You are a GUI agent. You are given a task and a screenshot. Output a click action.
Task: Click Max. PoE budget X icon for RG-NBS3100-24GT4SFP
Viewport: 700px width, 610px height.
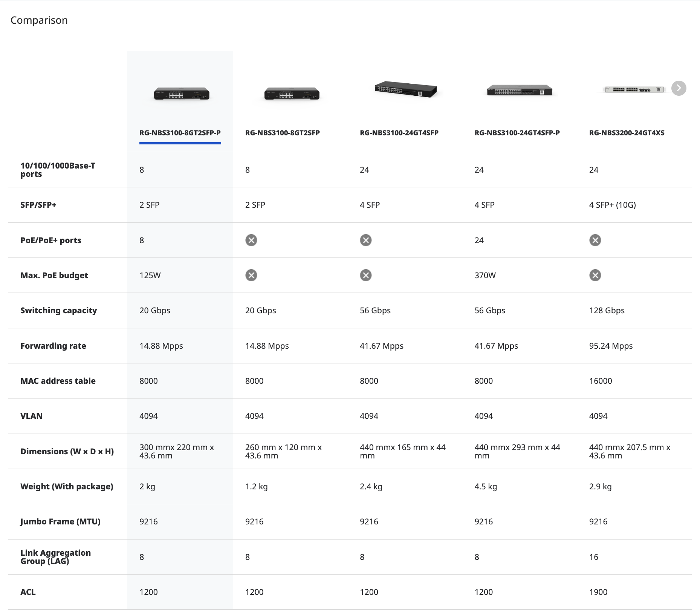pyautogui.click(x=365, y=275)
